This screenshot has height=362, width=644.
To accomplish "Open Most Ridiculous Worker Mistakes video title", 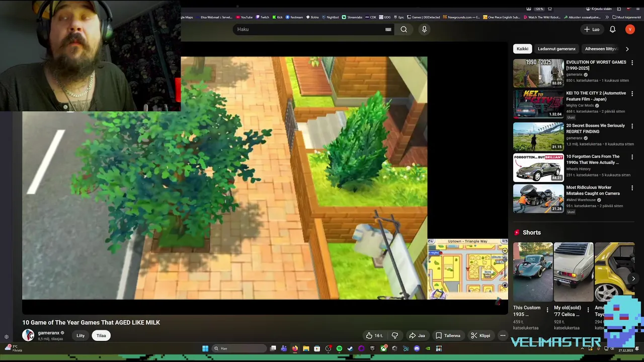I will (593, 190).
